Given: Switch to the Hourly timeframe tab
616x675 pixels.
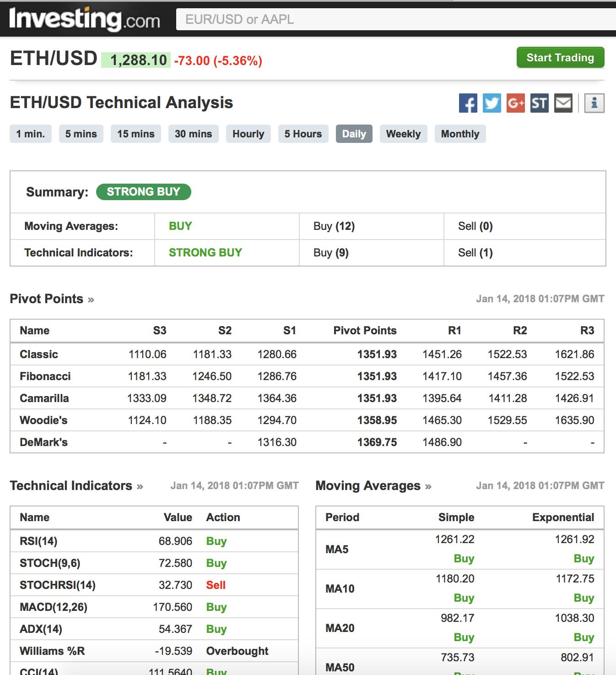Looking at the screenshot, I should pyautogui.click(x=248, y=134).
